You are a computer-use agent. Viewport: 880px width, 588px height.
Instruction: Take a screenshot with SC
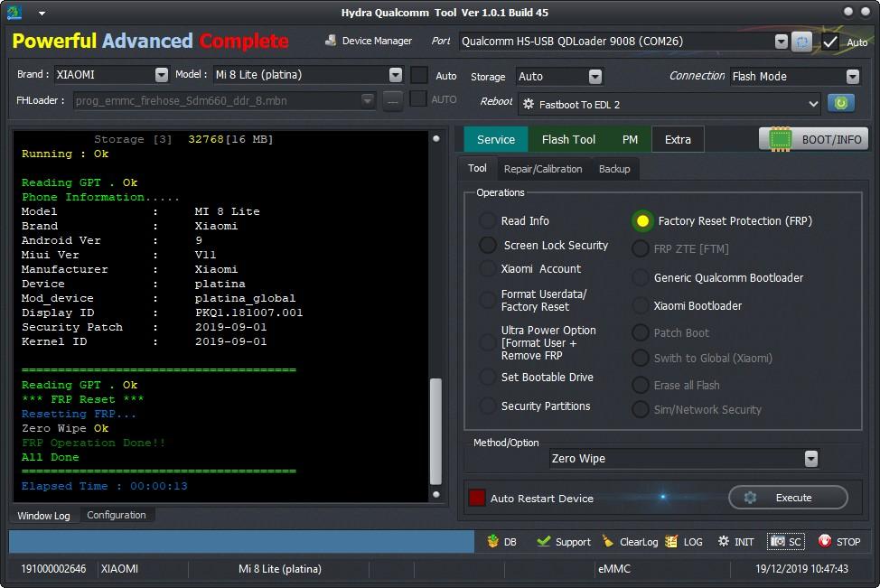click(x=786, y=541)
